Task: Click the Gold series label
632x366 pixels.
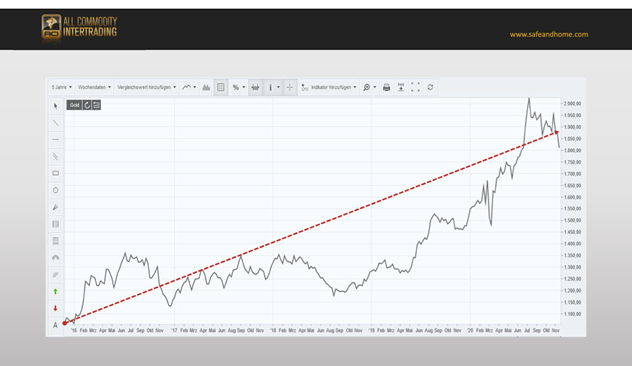Action: [75, 105]
